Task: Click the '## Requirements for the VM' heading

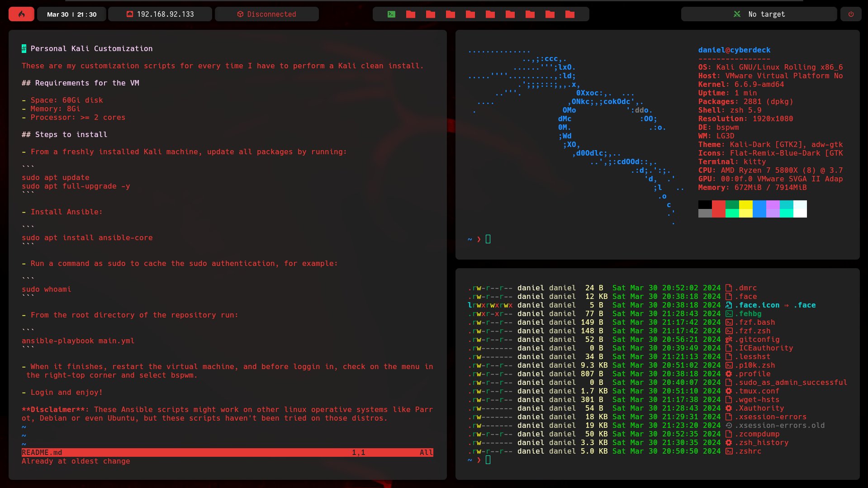Action: point(81,83)
